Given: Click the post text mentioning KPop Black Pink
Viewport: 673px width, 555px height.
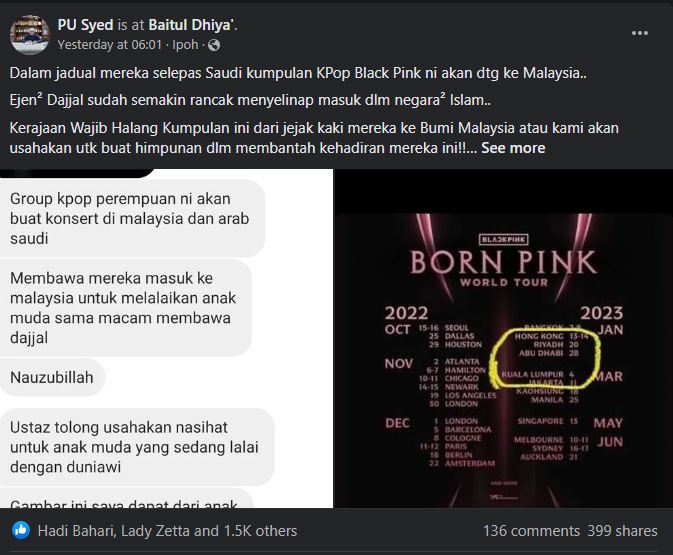Looking at the screenshot, I should pyautogui.click(x=298, y=73).
